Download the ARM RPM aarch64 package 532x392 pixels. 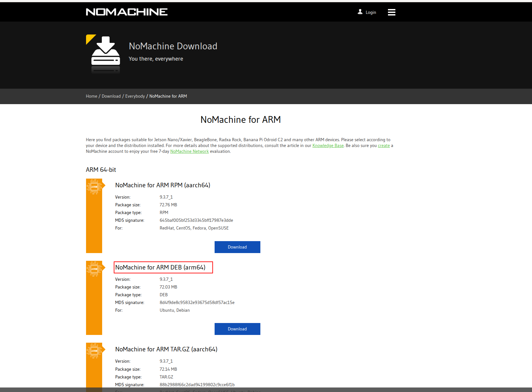pos(237,247)
